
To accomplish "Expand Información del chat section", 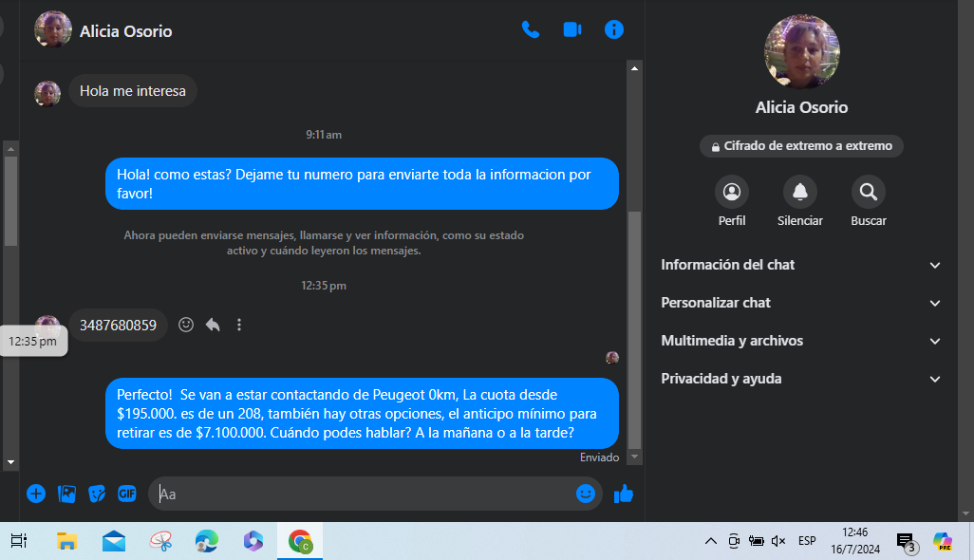I will pyautogui.click(x=801, y=265).
